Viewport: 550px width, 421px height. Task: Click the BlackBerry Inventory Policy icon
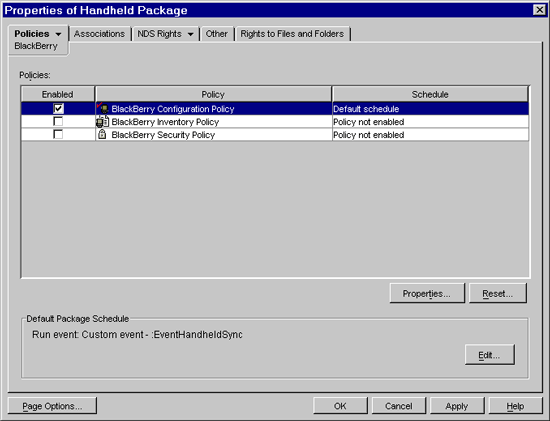(102, 122)
